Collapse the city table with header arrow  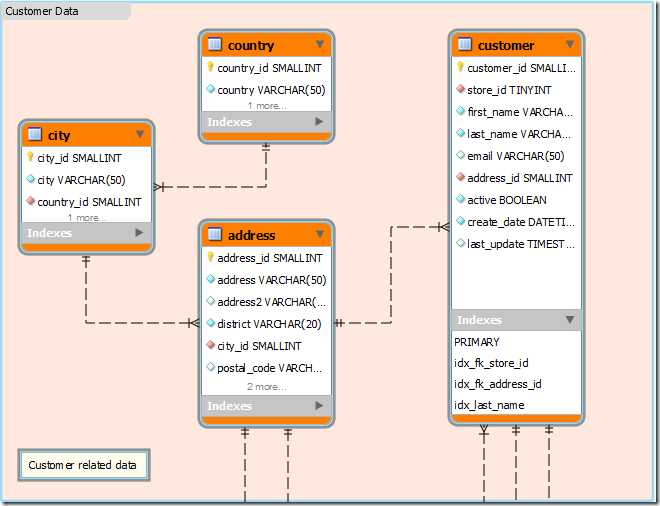tap(140, 134)
